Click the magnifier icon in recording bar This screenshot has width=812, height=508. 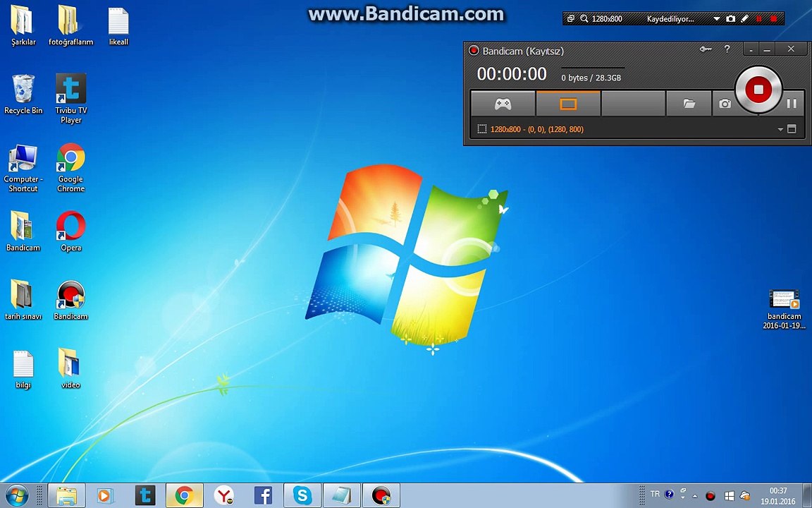[x=584, y=18]
